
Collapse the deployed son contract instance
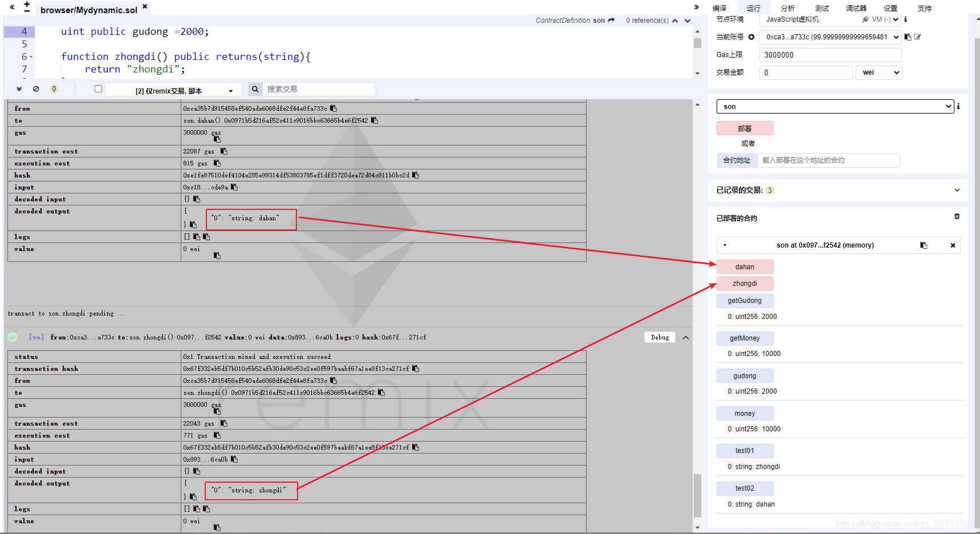click(725, 245)
